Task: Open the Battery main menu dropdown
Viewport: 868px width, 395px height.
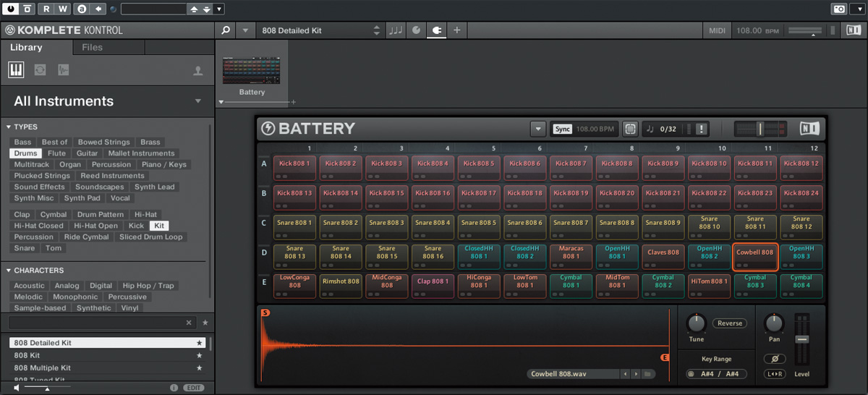Action: coord(537,129)
